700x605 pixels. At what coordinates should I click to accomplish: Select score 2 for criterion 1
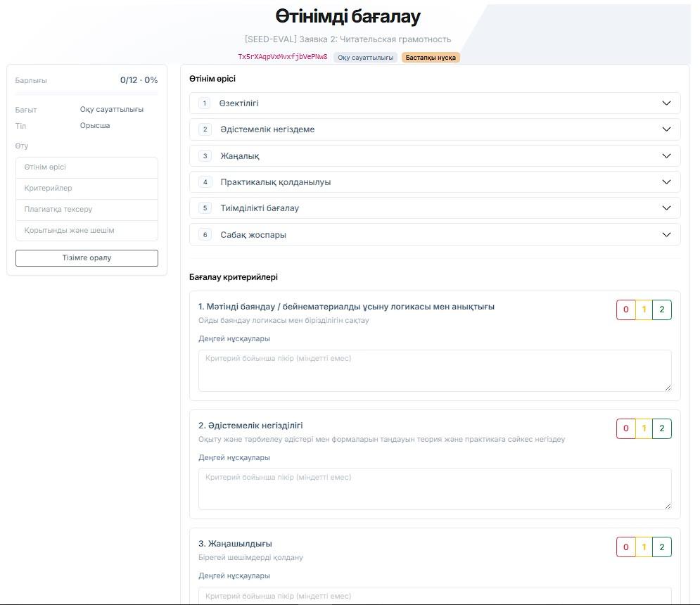[x=661, y=310]
